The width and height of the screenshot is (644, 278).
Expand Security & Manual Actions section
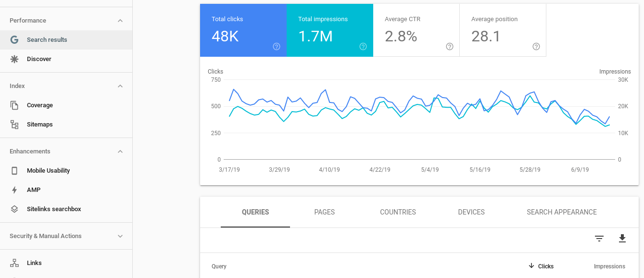pos(120,236)
